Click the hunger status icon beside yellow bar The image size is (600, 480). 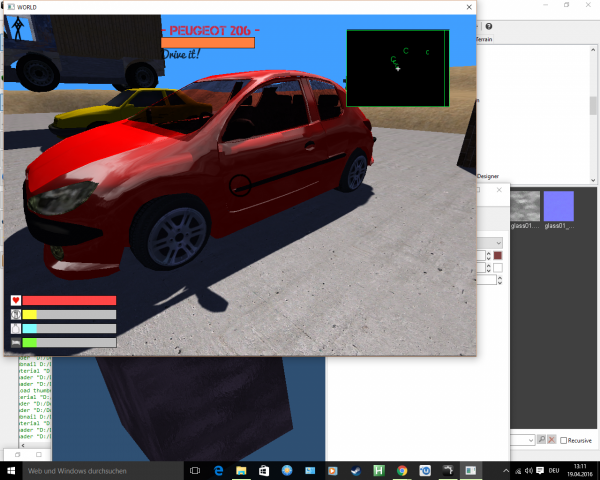point(16,314)
